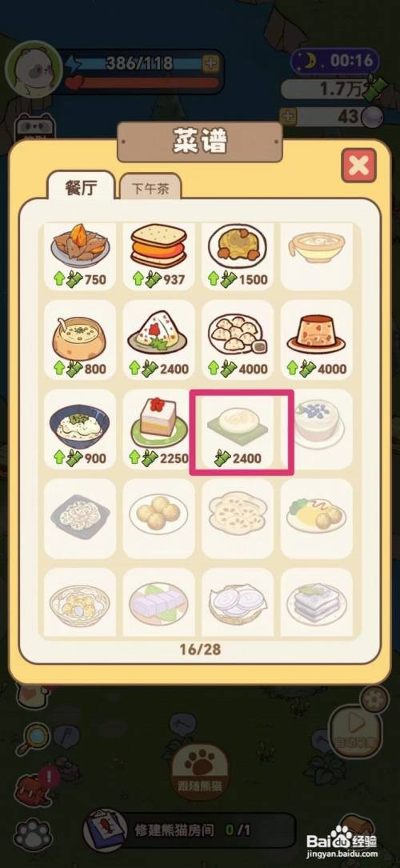Tap the panda avatar portrait
The image size is (400, 868).
click(33, 69)
